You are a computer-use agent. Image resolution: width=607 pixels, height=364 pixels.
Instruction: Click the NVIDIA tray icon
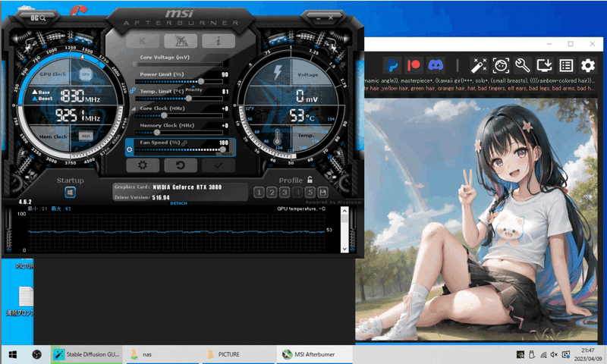pyautogui.click(x=521, y=354)
